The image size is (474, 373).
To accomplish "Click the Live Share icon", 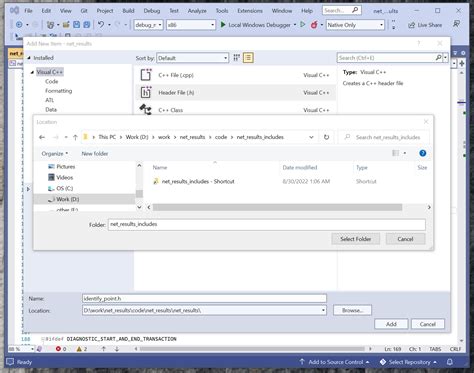I will click(412, 25).
